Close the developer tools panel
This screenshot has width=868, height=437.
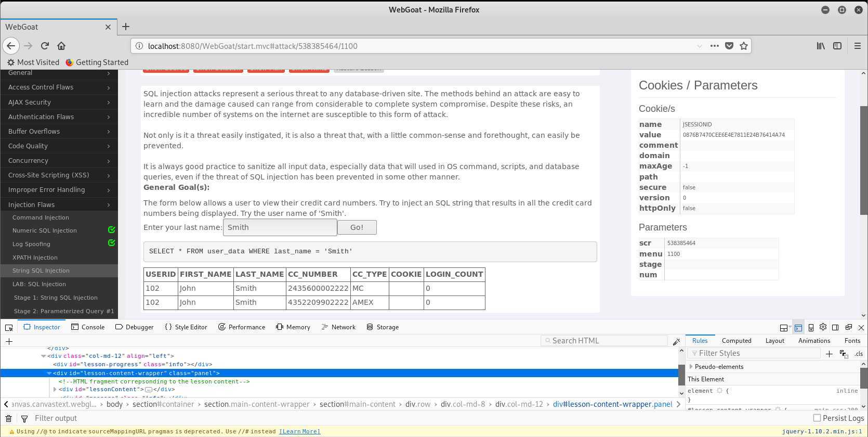pyautogui.click(x=861, y=327)
